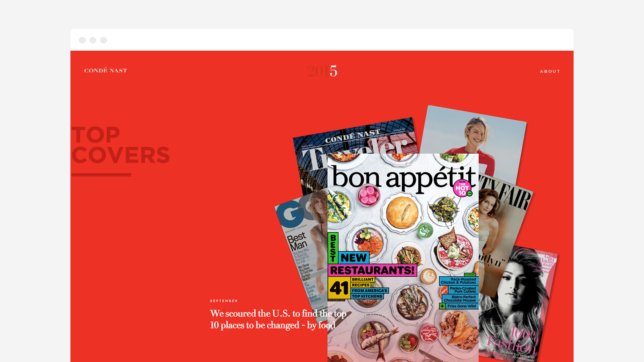Click the middle window control dot
Screen dimensions: 644x362
tap(93, 40)
